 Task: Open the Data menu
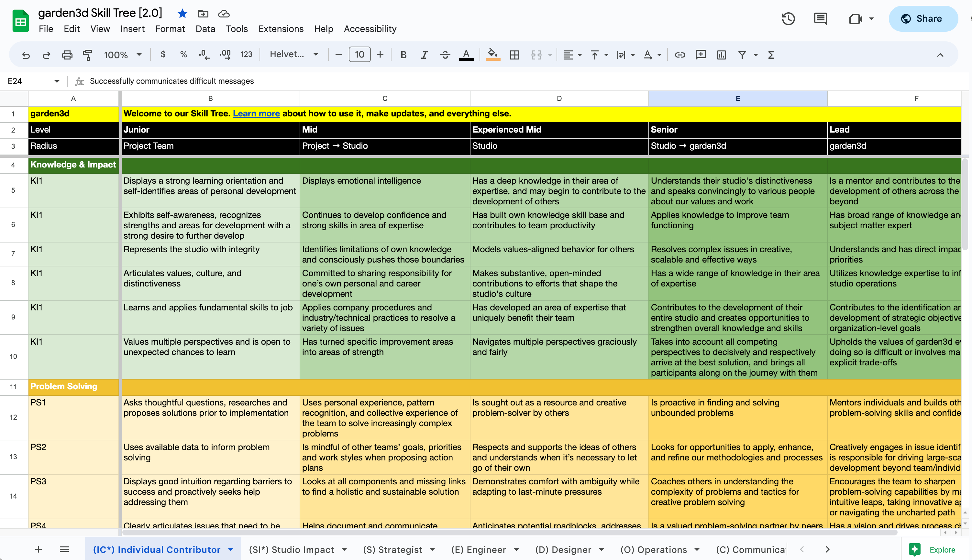(205, 29)
